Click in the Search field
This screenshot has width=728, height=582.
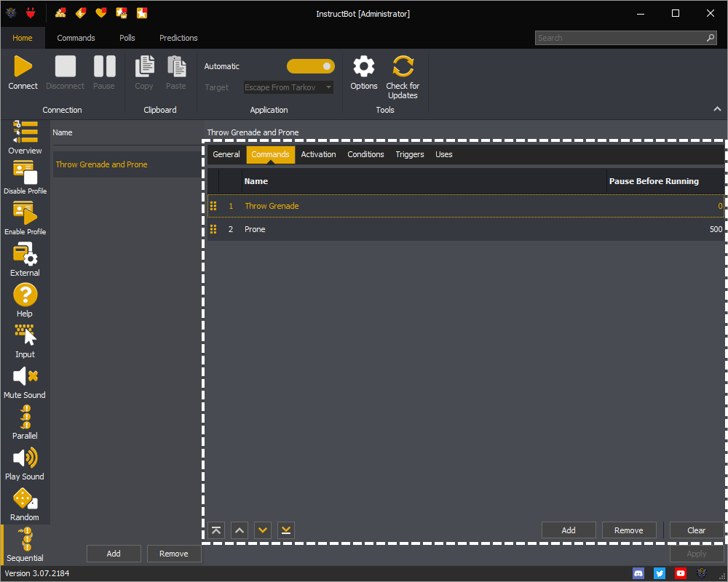tap(625, 38)
